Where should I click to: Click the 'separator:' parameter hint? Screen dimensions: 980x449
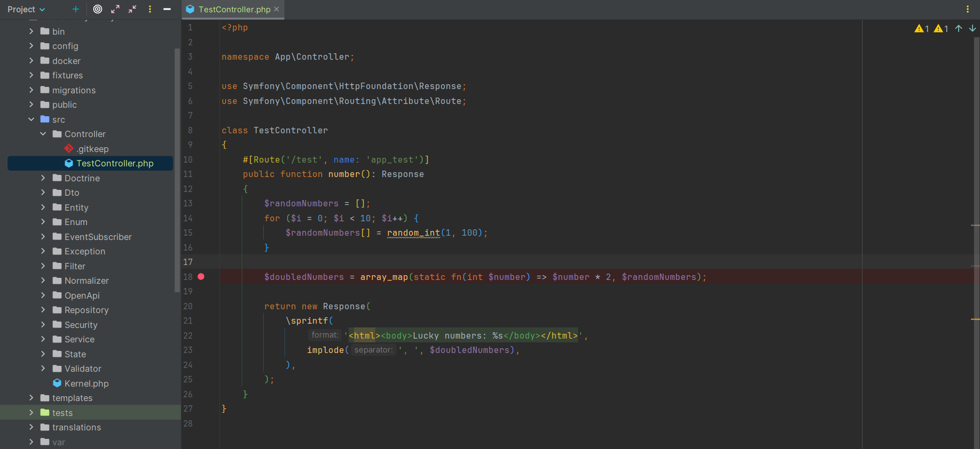click(373, 350)
